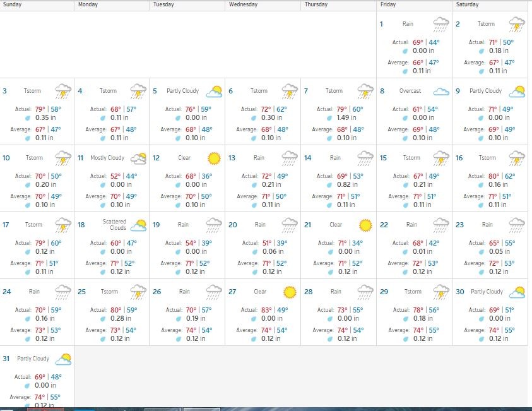Select the thunderstorm icon on day 25
The height and width of the screenshot is (411, 532).
[139, 292]
